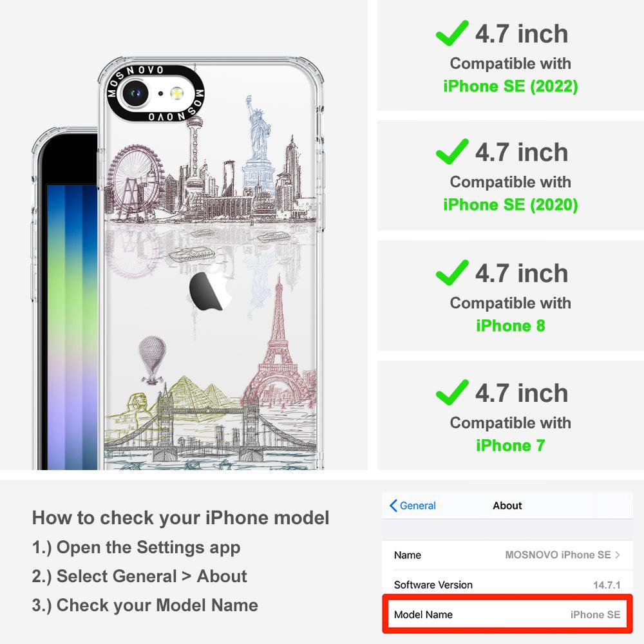
Task: Click the iPhone 7 compatibility label
Action: (511, 446)
